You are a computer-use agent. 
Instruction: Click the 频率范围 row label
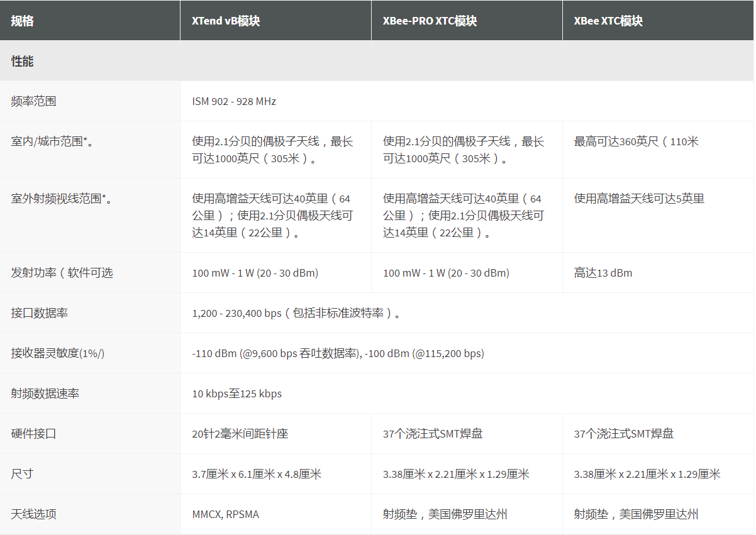(33, 101)
